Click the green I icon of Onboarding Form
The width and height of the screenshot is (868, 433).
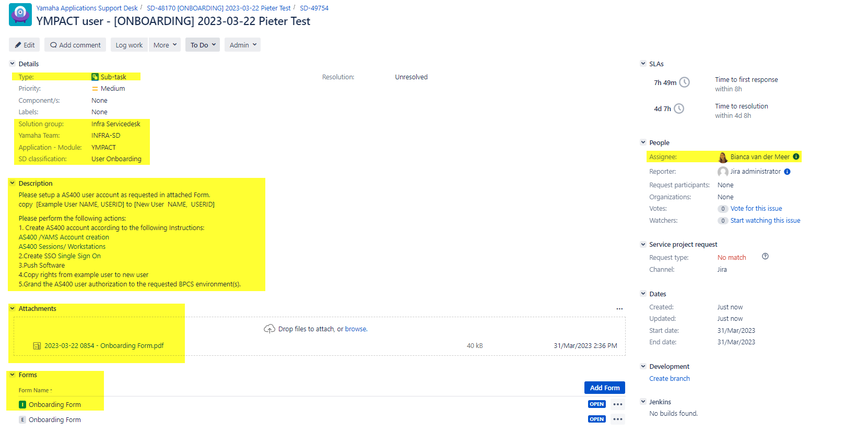click(22, 405)
